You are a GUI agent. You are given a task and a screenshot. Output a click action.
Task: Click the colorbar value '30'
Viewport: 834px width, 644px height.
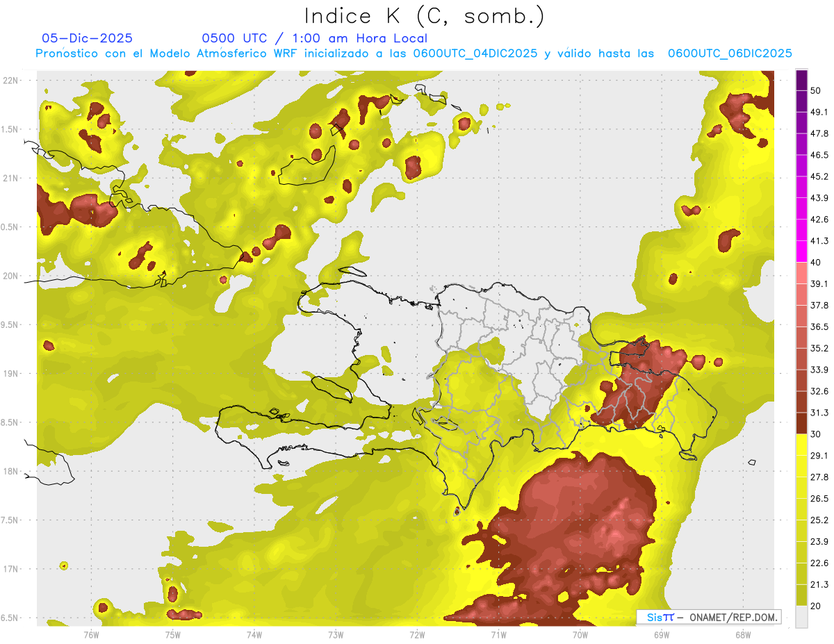pos(817,434)
